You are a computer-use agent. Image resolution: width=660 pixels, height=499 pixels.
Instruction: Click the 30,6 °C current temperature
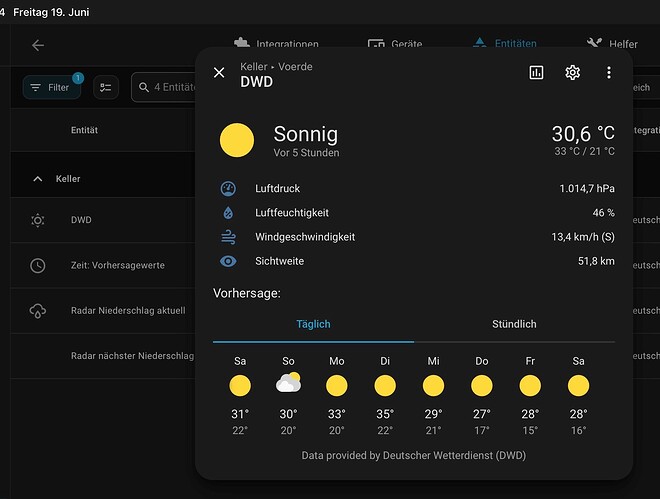point(583,134)
